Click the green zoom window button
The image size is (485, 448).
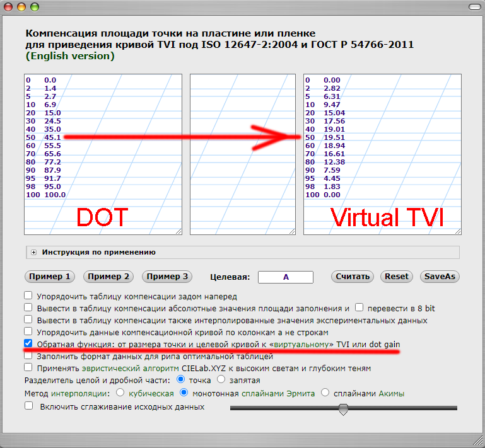click(x=35, y=7)
